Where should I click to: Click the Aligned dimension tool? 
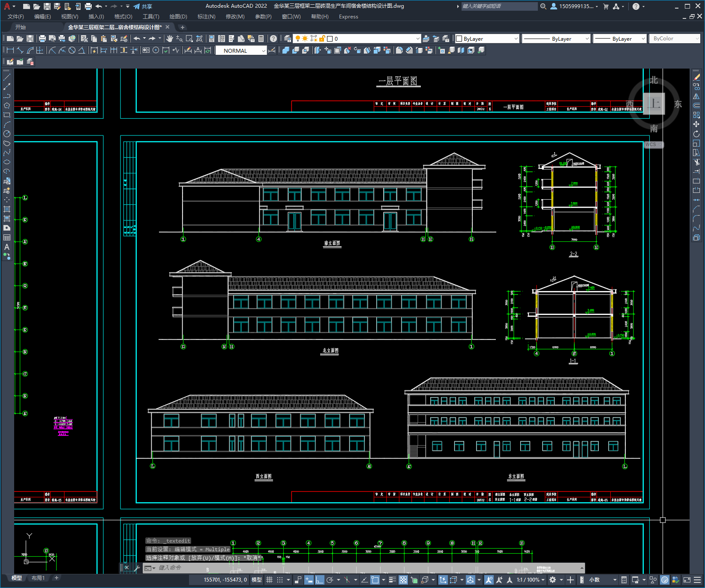tap(20, 50)
